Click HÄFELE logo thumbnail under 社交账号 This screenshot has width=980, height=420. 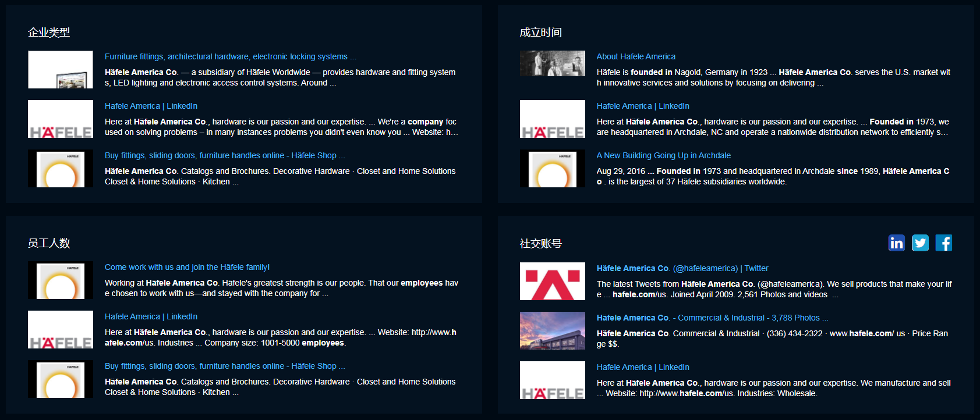(553, 380)
